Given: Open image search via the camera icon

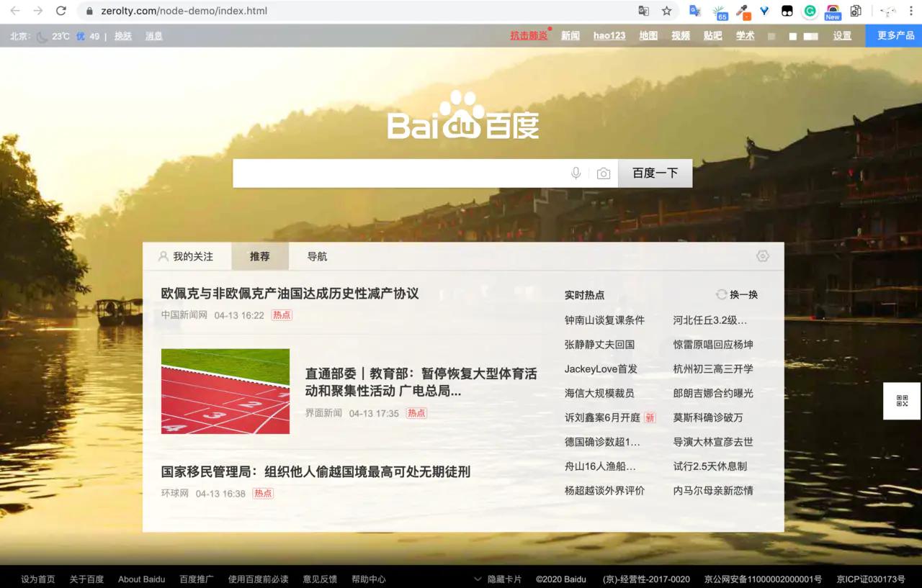Looking at the screenshot, I should pos(604,173).
